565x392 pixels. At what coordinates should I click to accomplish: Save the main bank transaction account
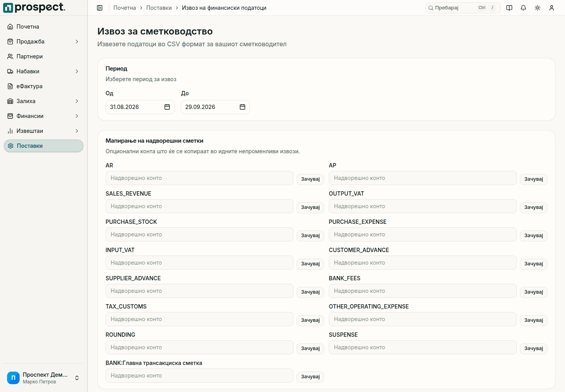[310, 377]
